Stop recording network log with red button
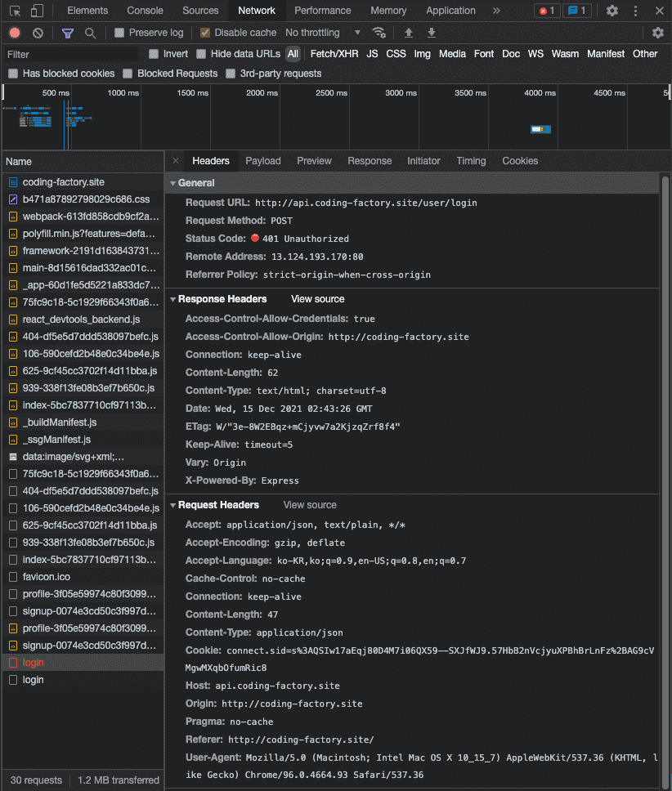This screenshot has height=791, width=672. coord(15,33)
